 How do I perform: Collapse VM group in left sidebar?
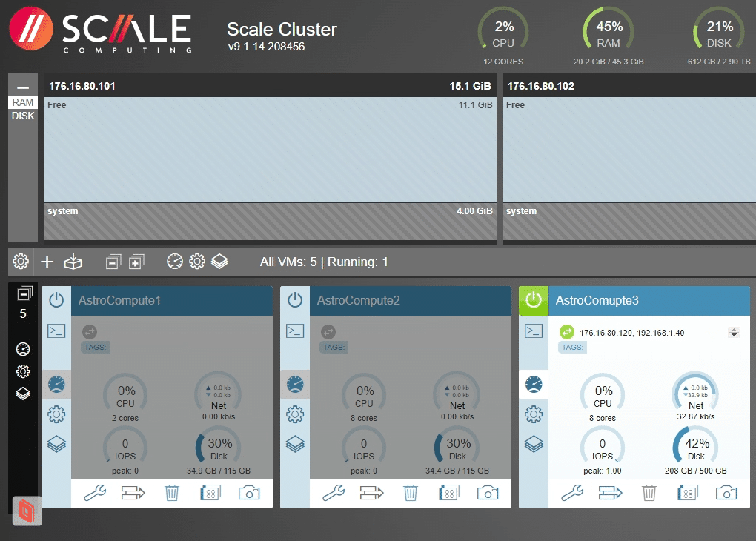(x=24, y=293)
